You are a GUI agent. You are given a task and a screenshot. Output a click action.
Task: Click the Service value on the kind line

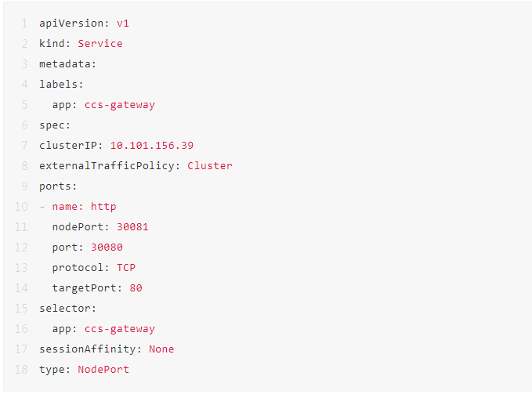click(100, 44)
